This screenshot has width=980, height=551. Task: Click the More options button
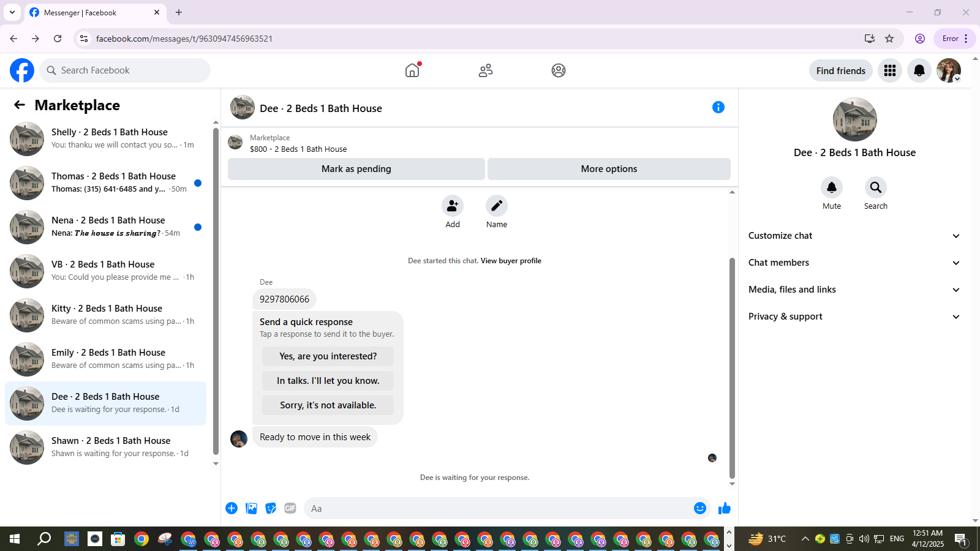pyautogui.click(x=609, y=169)
